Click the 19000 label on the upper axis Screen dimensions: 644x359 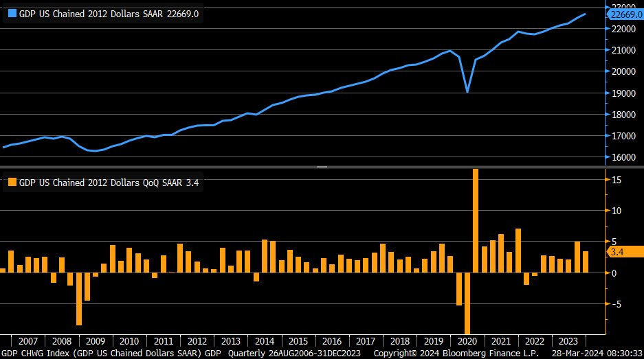621,93
